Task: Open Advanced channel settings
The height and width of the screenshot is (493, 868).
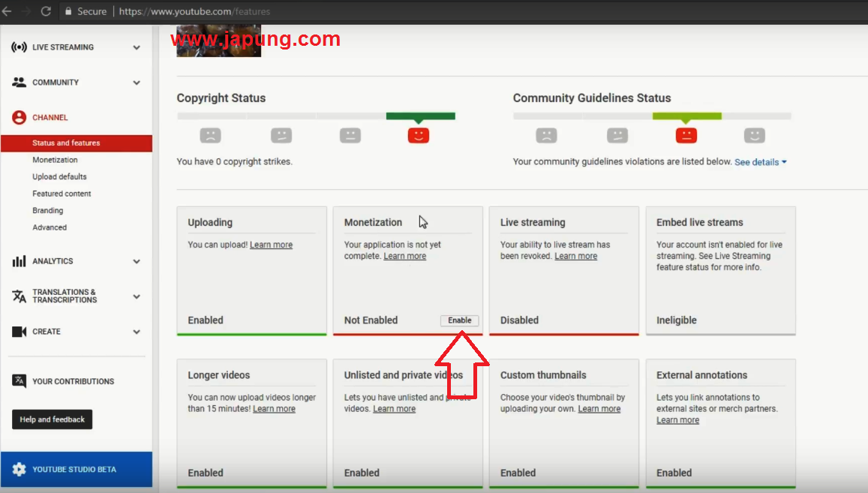Action: point(50,227)
